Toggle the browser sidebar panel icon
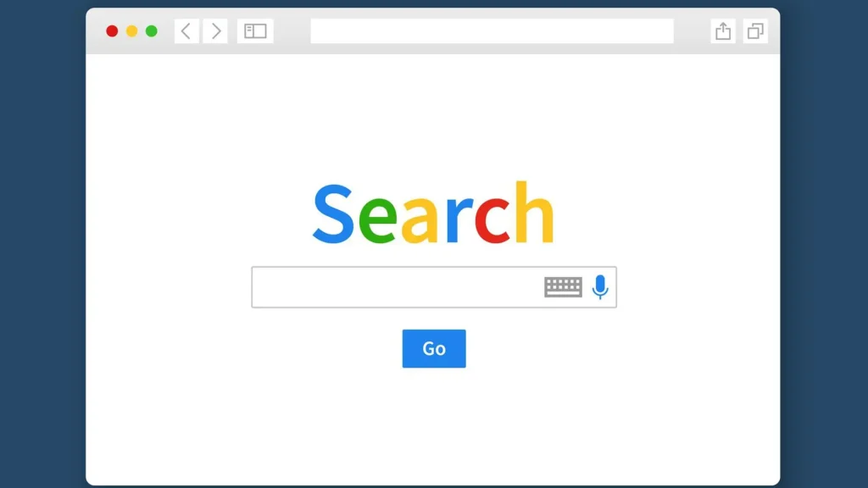This screenshot has width=868, height=488. point(255,31)
